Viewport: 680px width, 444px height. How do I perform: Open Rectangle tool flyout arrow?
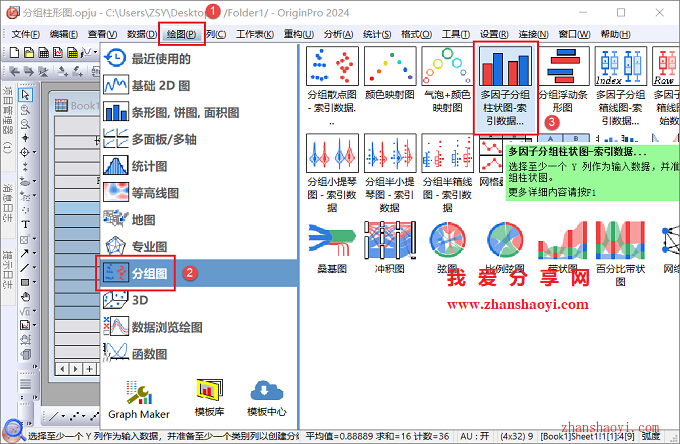[x=34, y=282]
